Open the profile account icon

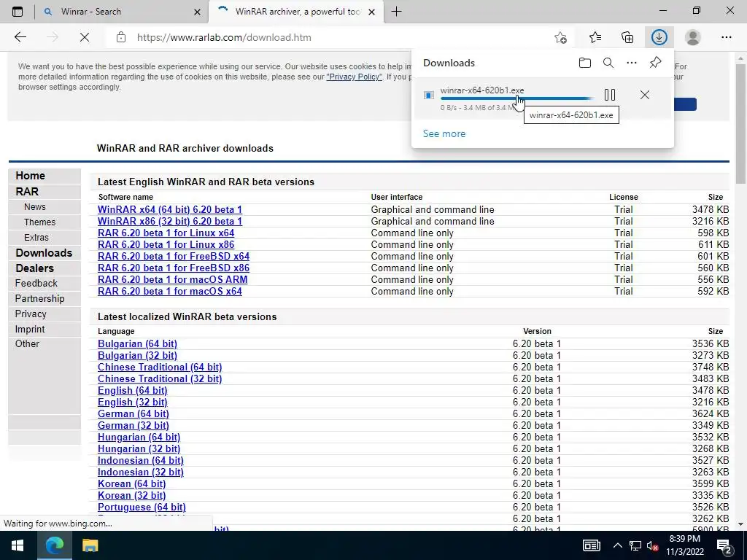(x=693, y=37)
